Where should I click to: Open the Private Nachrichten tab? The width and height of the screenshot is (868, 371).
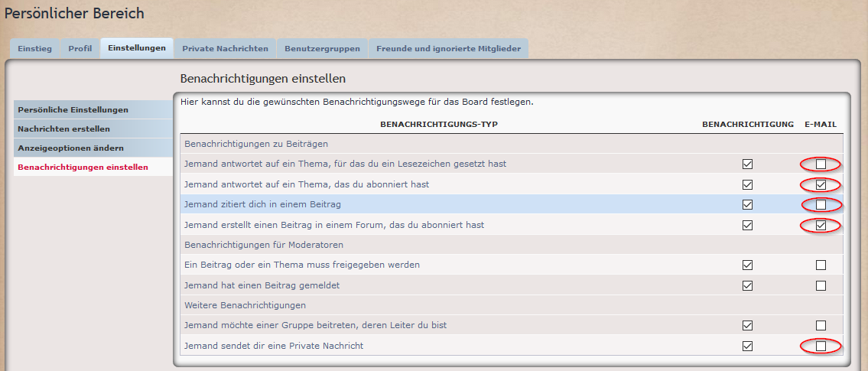click(x=225, y=48)
